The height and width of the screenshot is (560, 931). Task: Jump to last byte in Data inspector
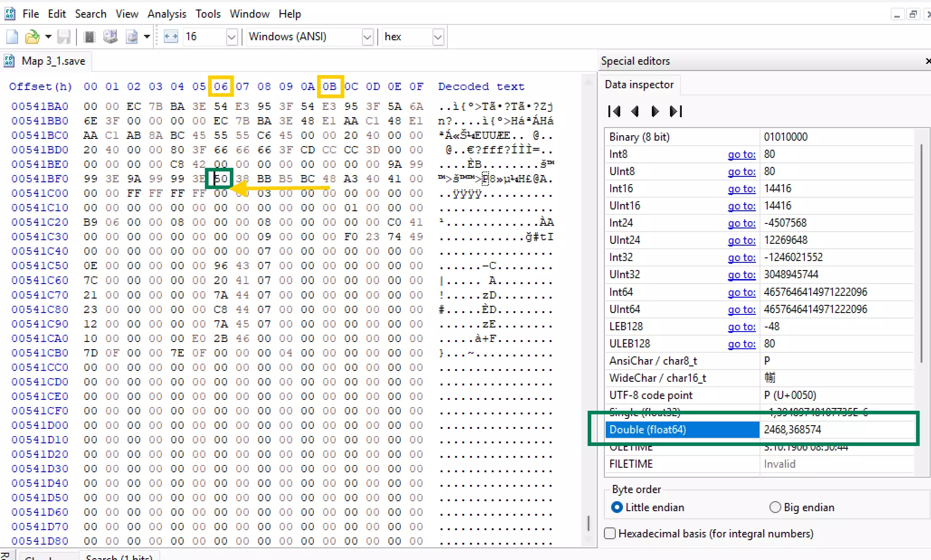coord(676,111)
